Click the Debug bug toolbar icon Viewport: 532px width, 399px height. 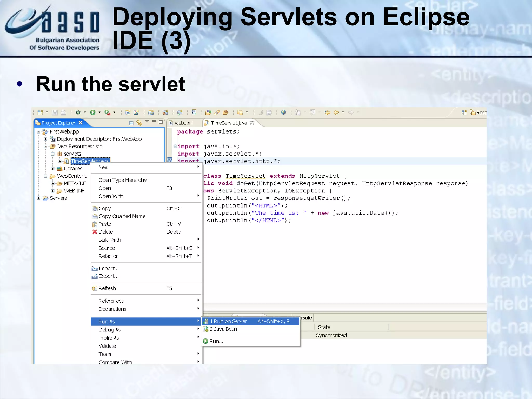[x=78, y=112]
